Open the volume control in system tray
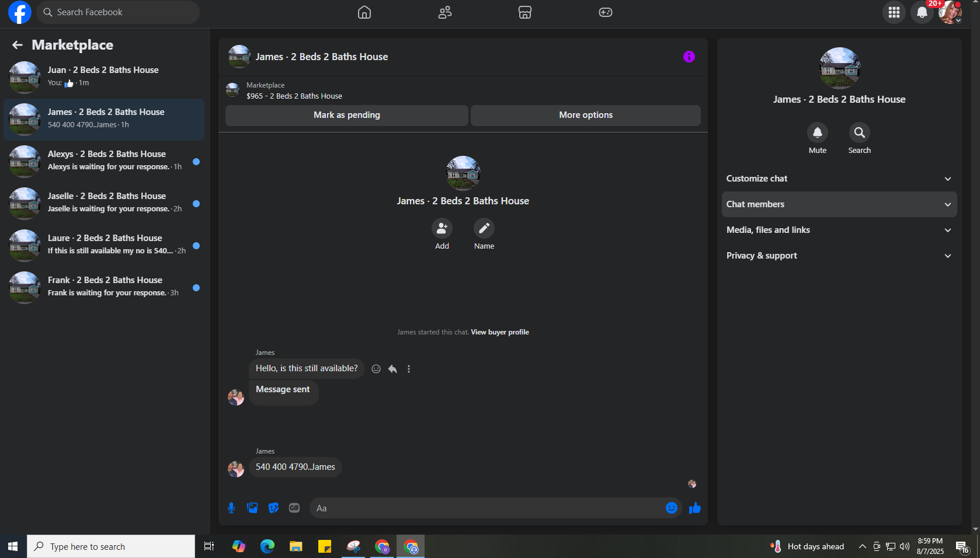Image resolution: width=980 pixels, height=558 pixels. coord(905,546)
